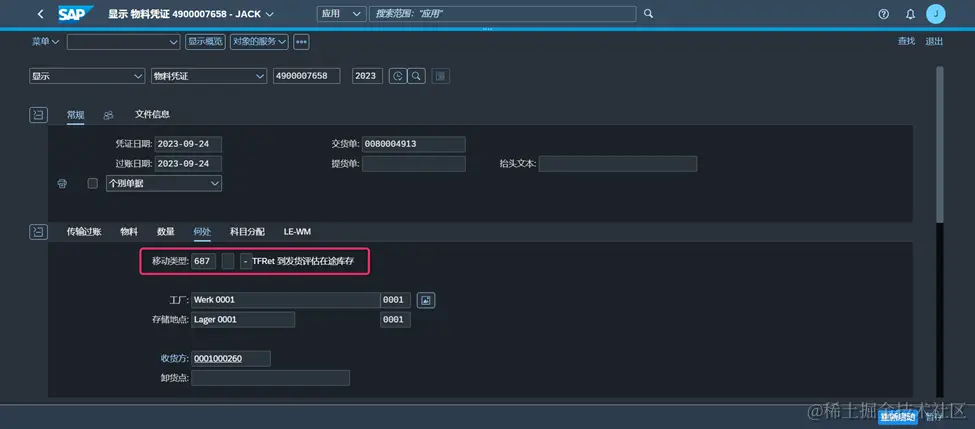The height and width of the screenshot is (429, 975).
Task: Click the 抬头文本 text field
Action: coord(618,164)
